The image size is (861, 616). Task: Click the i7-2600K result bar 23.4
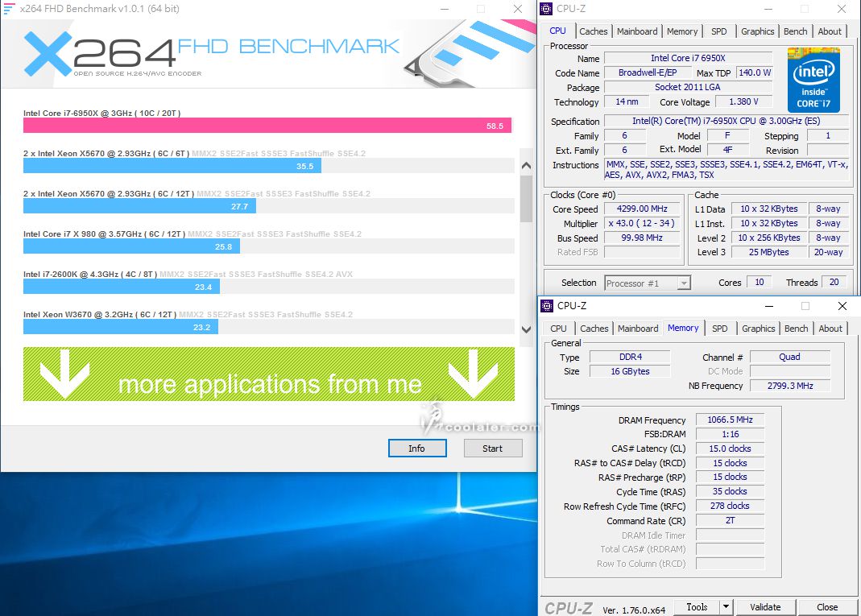pos(122,287)
